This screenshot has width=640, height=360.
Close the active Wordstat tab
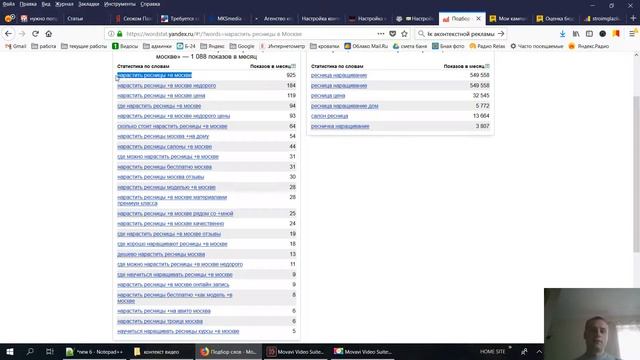pos(478,18)
